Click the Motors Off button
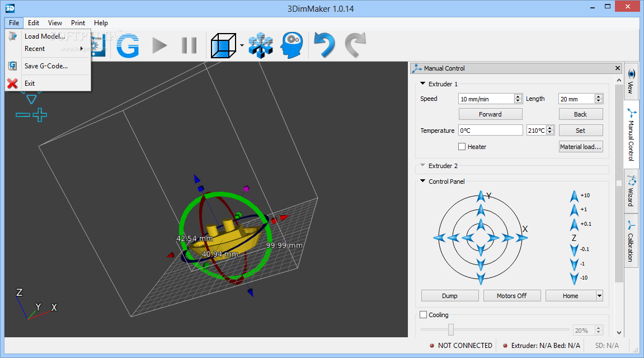 512,295
